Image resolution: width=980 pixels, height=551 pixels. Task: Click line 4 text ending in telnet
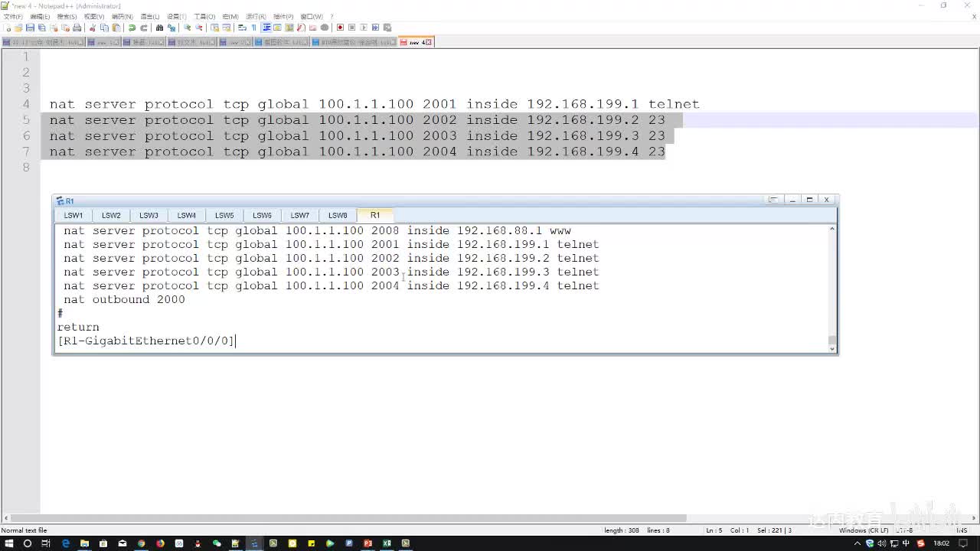(374, 104)
